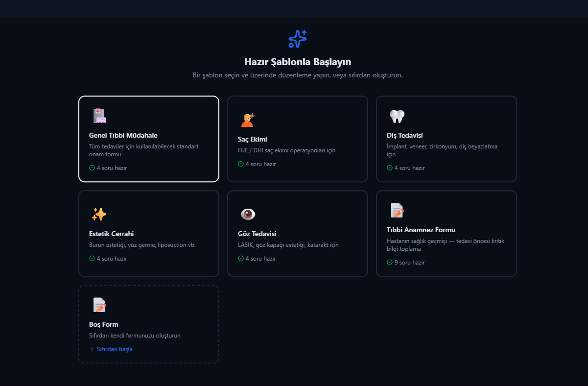Click the blue sparkle icon above the heading

click(298, 39)
